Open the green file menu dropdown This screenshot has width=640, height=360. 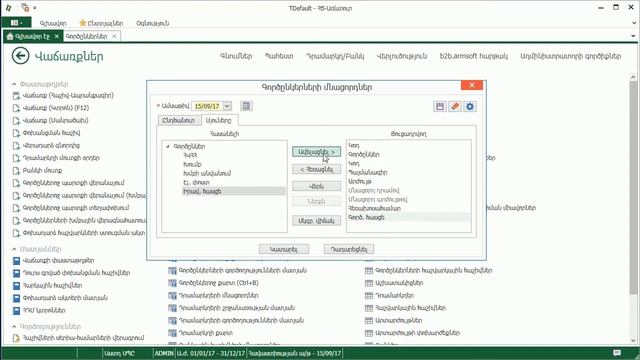pyautogui.click(x=17, y=23)
